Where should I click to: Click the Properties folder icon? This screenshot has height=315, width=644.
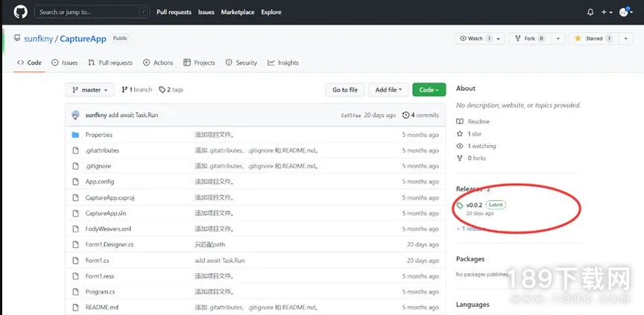(x=75, y=135)
